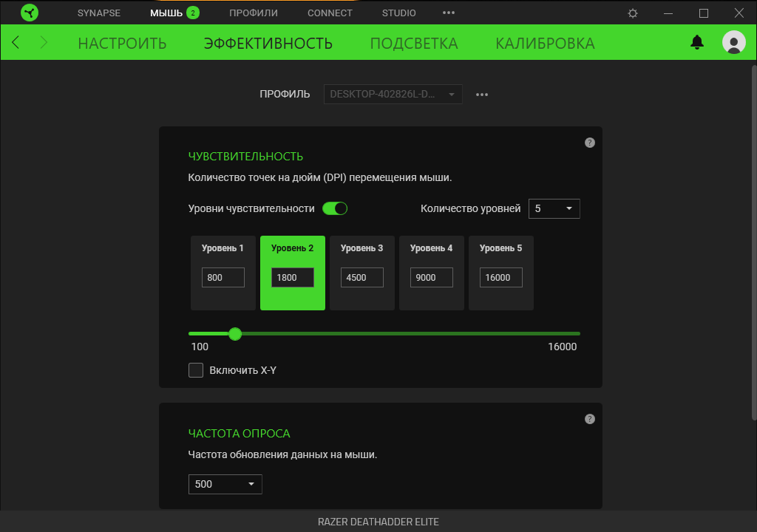Click the 4500 DPI input field
The height and width of the screenshot is (532, 757).
point(362,278)
